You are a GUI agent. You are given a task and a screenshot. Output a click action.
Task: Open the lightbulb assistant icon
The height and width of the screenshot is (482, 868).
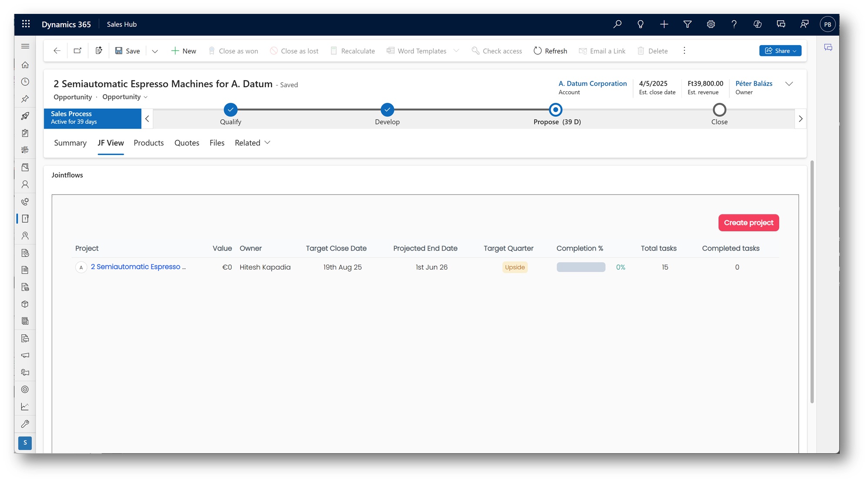point(640,24)
